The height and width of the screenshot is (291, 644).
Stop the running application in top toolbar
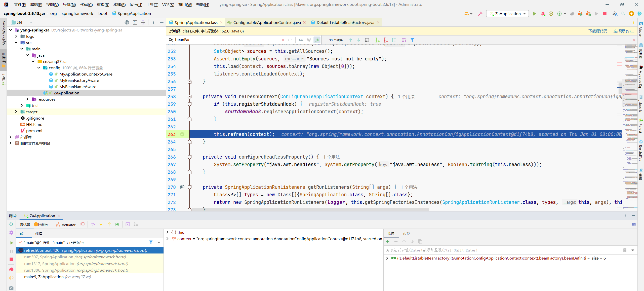605,14
